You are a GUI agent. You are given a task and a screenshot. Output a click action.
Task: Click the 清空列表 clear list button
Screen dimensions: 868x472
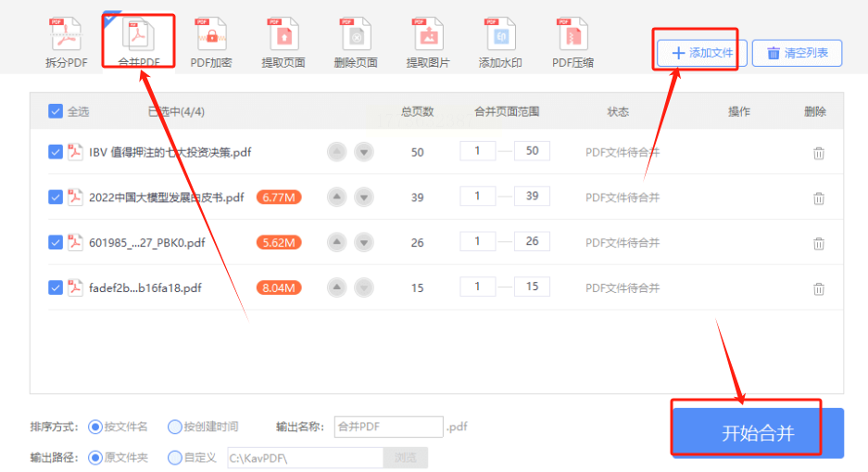[798, 53]
